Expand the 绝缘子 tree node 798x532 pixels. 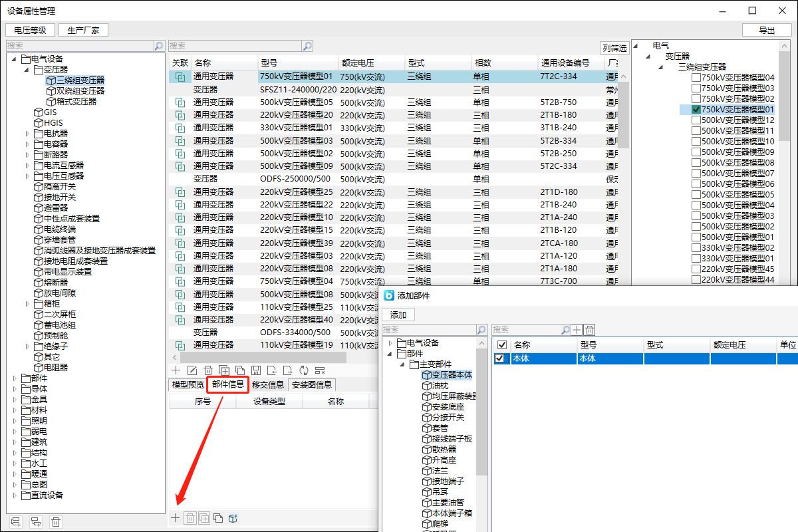[27, 346]
